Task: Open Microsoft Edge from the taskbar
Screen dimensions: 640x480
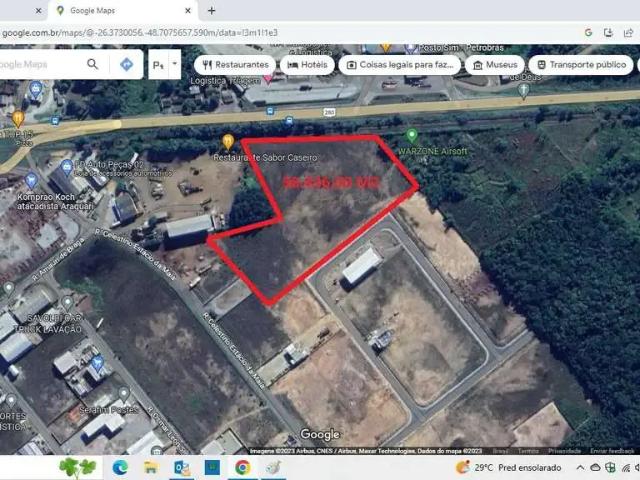Action: point(120,468)
